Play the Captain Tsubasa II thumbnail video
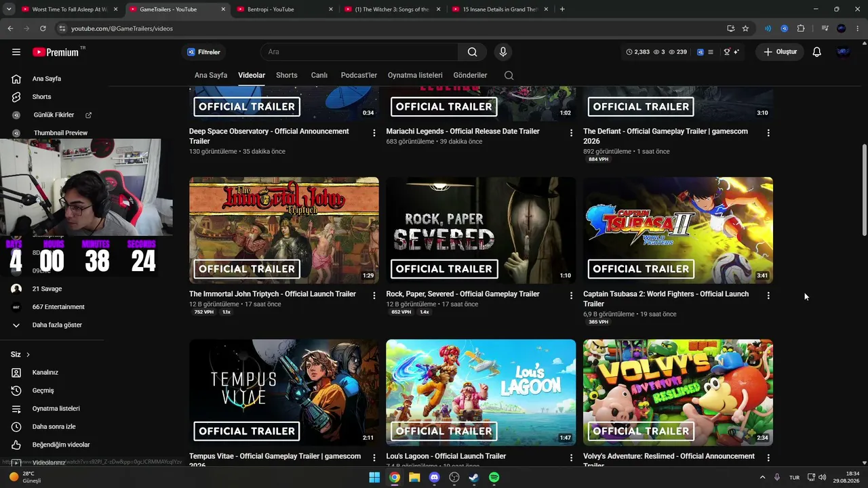Viewport: 868px width, 488px height. tap(678, 230)
